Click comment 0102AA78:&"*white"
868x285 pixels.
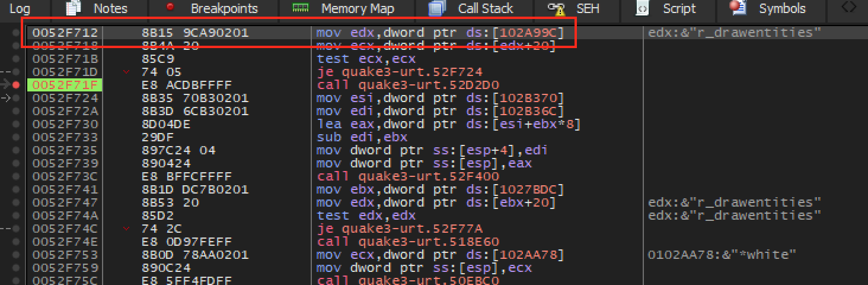point(722,255)
